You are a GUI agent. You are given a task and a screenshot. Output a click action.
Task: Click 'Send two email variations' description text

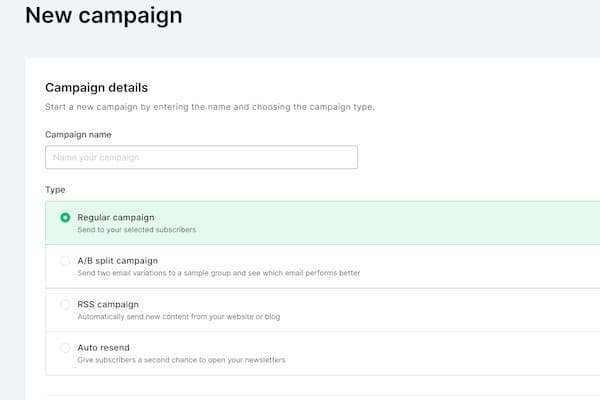pyautogui.click(x=218, y=273)
